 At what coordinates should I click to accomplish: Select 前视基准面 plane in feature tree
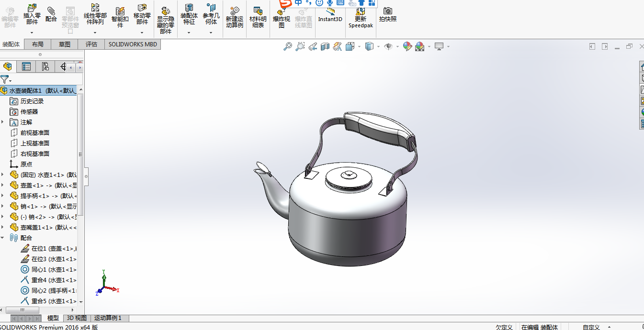point(34,133)
